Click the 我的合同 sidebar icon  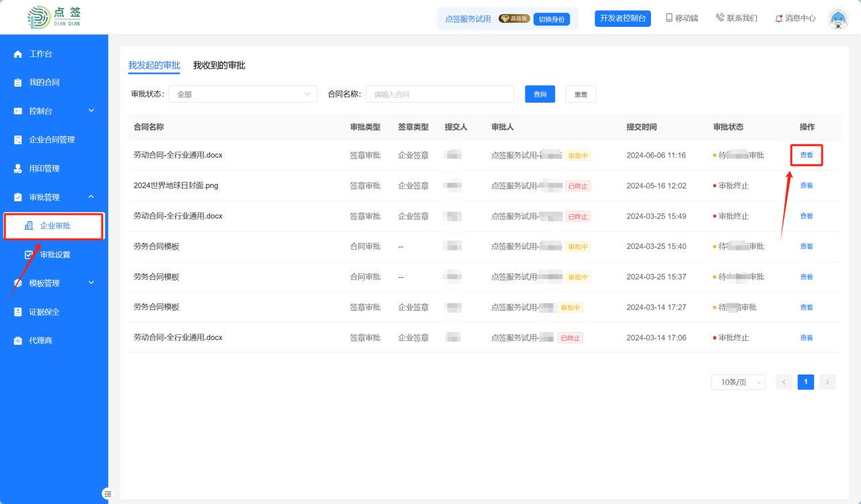[x=18, y=83]
